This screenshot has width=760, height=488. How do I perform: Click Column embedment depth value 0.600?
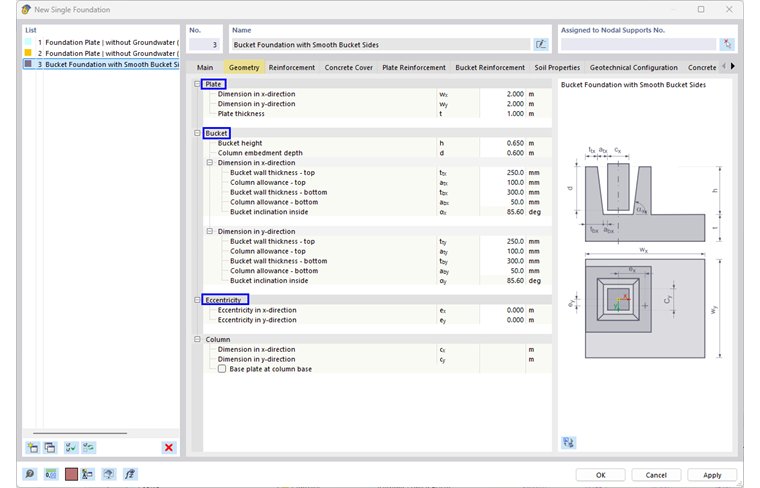point(503,153)
